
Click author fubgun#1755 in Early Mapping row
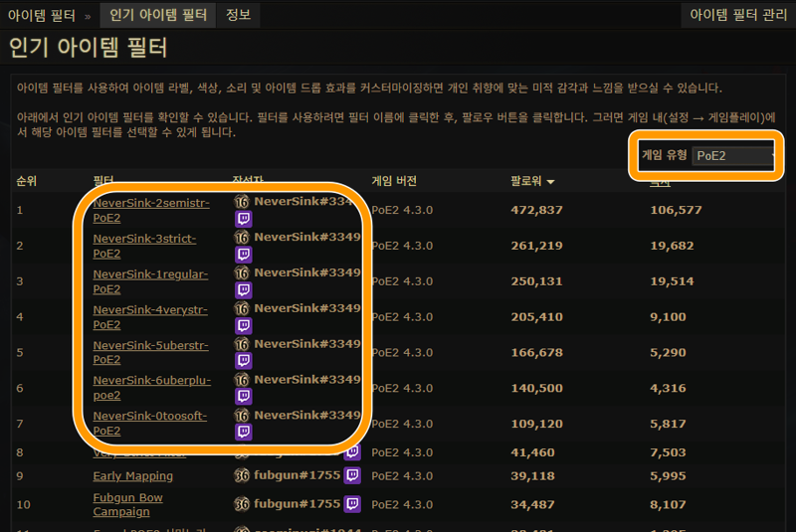pos(297,475)
